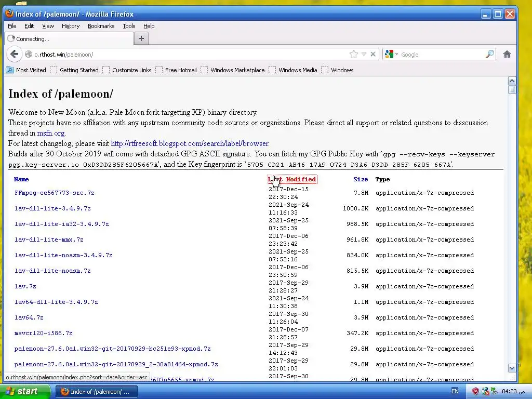Screen dimensions: 532x399
Task: Open Most Visited bookmarks folder
Action: point(26,70)
